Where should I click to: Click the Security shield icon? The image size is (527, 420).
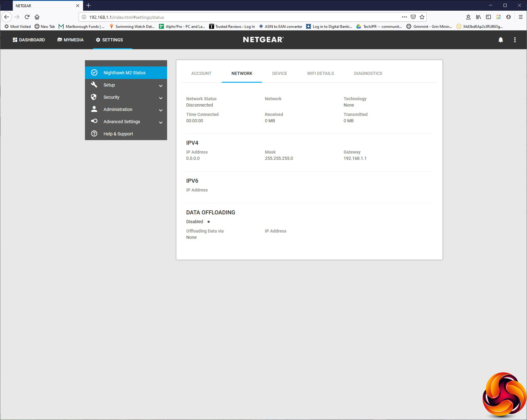click(x=94, y=97)
